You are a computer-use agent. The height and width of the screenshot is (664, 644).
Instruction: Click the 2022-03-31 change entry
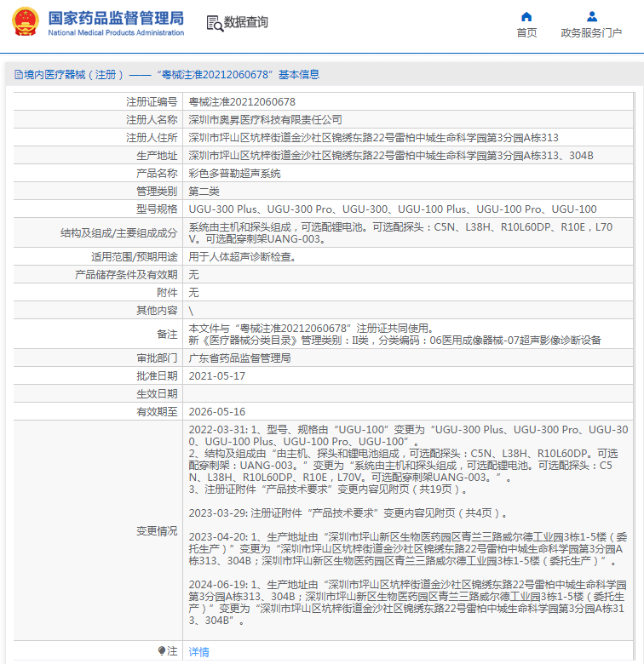coord(408,460)
